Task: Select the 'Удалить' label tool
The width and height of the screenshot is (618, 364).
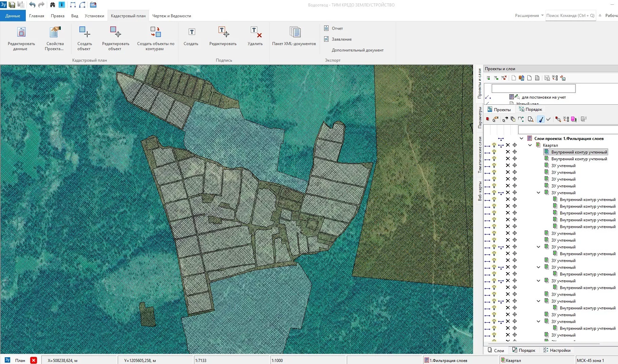Action: pyautogui.click(x=255, y=33)
